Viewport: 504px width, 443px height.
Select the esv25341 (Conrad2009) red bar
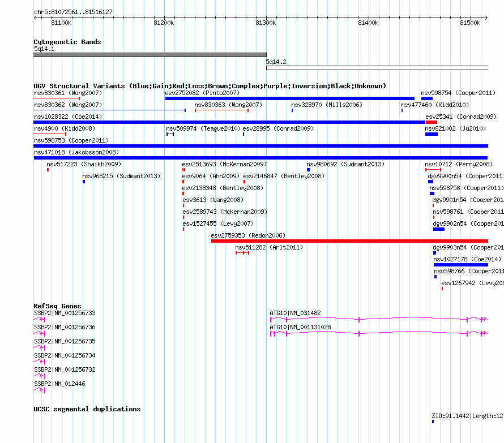point(432,122)
